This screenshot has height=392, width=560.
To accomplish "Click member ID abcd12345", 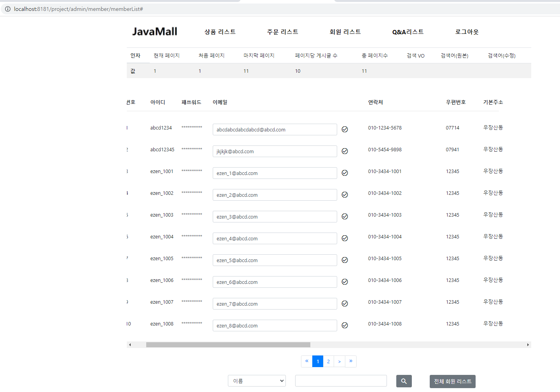I will click(x=163, y=149).
